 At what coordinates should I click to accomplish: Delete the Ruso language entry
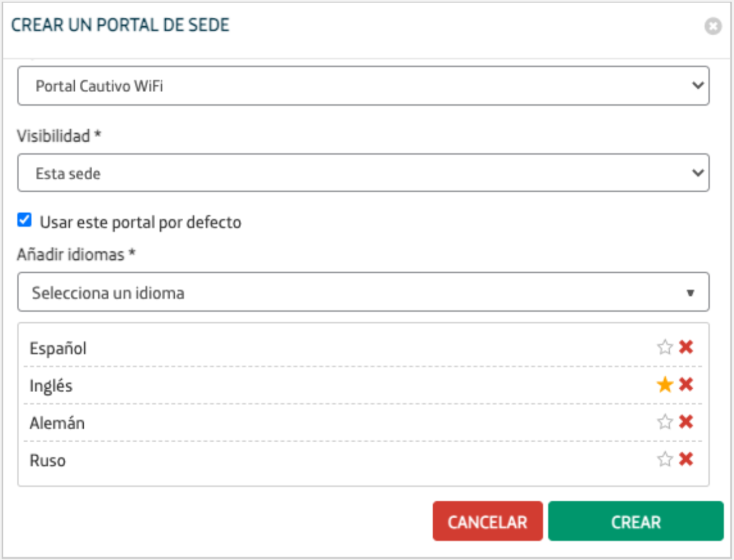click(686, 460)
